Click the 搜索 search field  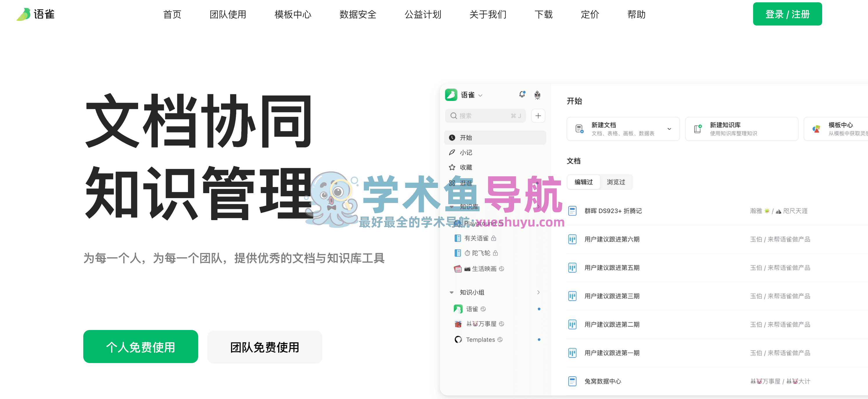coord(485,116)
